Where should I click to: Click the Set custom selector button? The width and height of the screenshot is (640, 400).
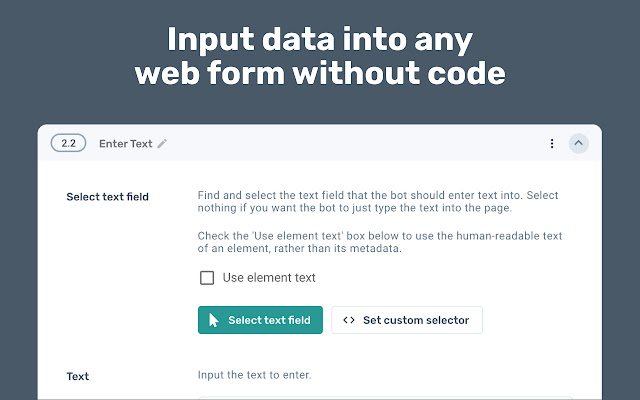point(407,320)
